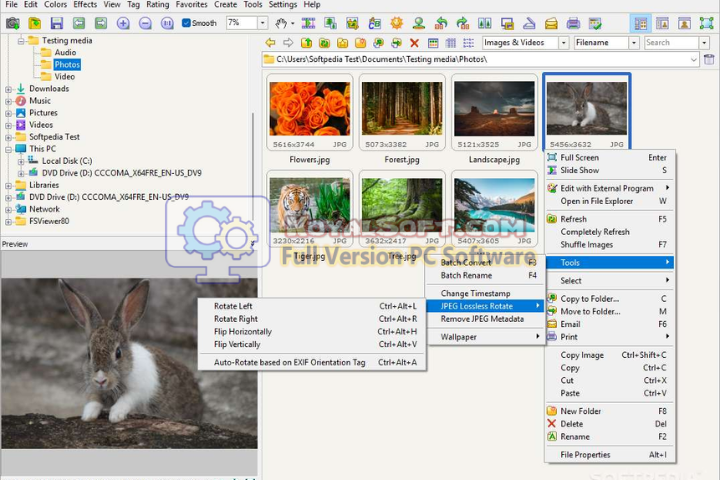Viewport: 720px width, 480px height.
Task: Open the Favorites menu
Action: tap(191, 5)
